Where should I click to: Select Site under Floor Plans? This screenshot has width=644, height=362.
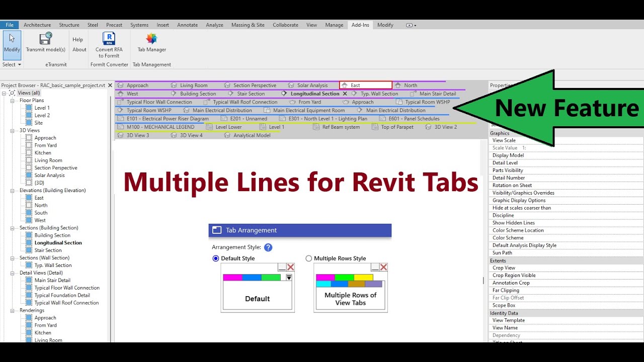point(39,123)
